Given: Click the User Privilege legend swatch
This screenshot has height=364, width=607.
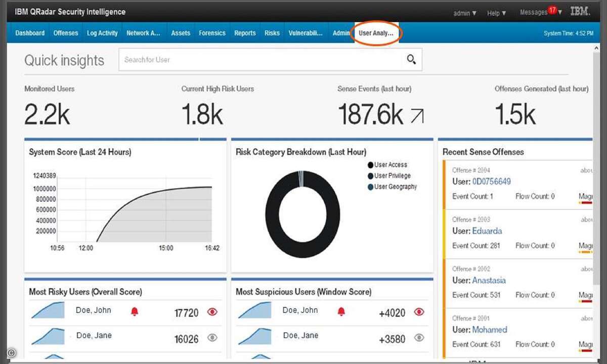Looking at the screenshot, I should 370,176.
